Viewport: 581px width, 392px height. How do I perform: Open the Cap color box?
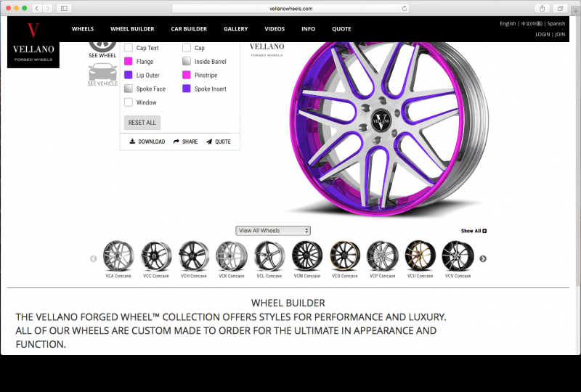pos(187,48)
